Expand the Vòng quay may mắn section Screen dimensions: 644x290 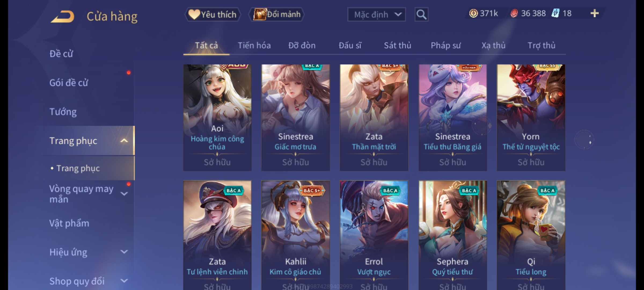[124, 194]
